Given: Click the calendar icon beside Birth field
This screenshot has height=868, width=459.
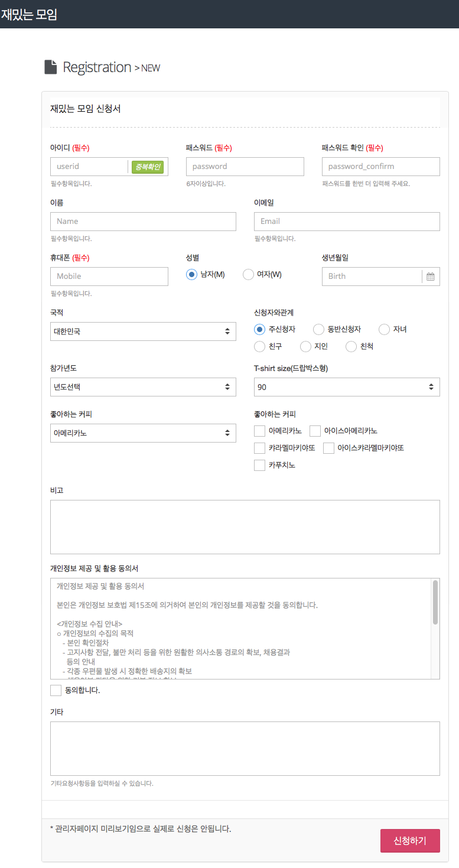Looking at the screenshot, I should [431, 277].
